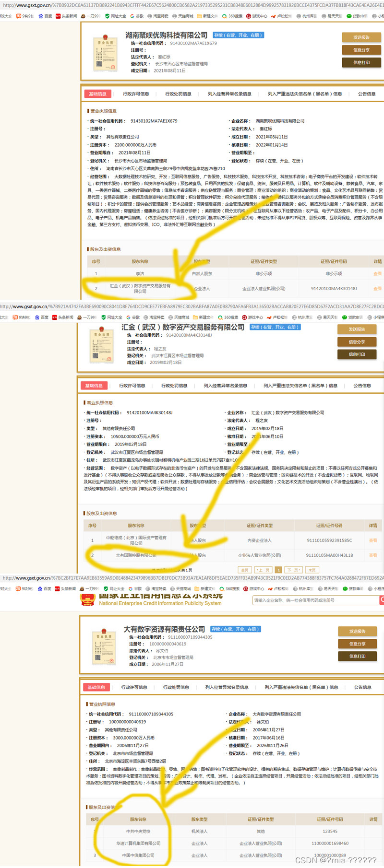Switch to 行政处罚信息 tab on 湖南聚呗优购 page
Viewport: 384px width, 868px height.
click(178, 94)
